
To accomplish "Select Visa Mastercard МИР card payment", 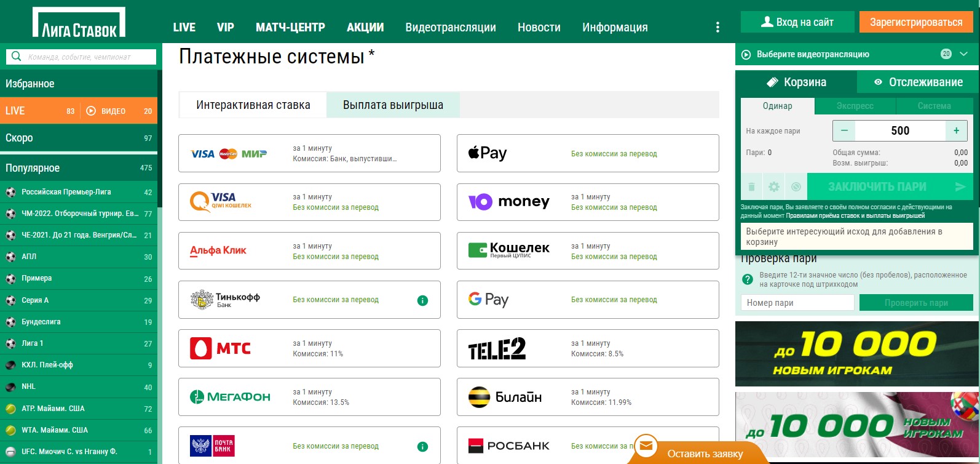I will tap(309, 153).
